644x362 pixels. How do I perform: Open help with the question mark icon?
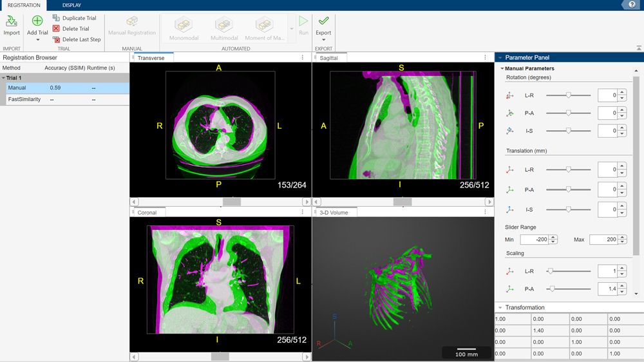[x=632, y=5]
